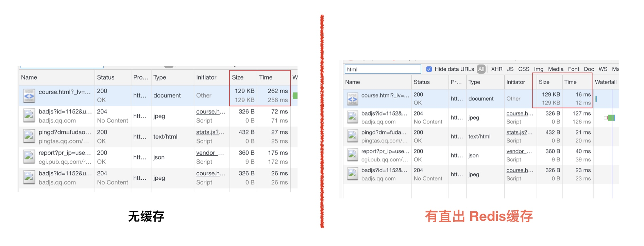
Task: Open stats.js initiator link in right panel
Action: [x=520, y=132]
